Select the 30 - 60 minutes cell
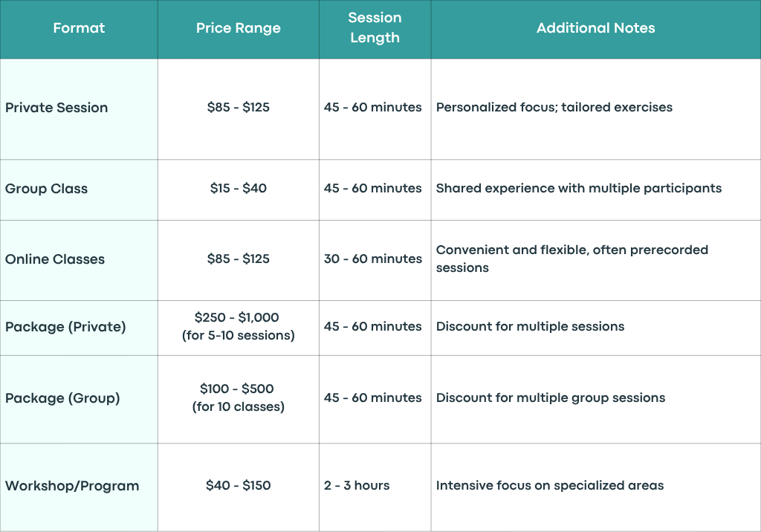Image resolution: width=761 pixels, height=532 pixels. pos(375,260)
